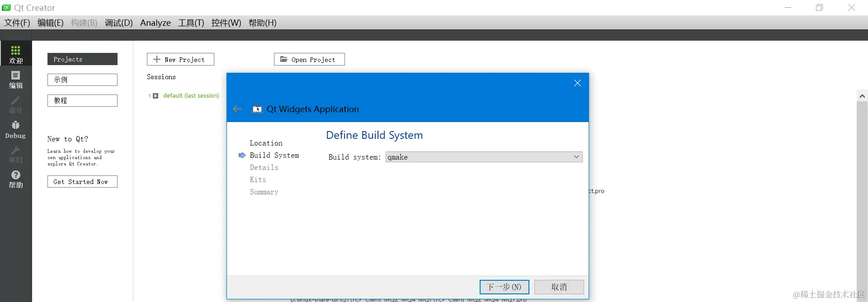Click the 下一步(N) next button

point(504,287)
